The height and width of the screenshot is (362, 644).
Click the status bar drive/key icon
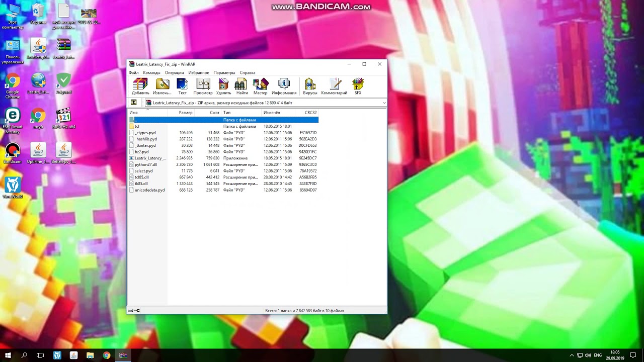(x=134, y=311)
